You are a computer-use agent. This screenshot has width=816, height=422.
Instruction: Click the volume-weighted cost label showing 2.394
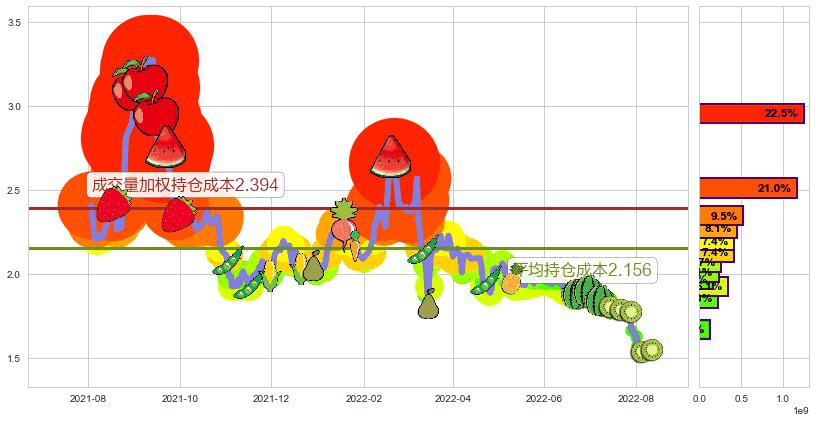183,185
